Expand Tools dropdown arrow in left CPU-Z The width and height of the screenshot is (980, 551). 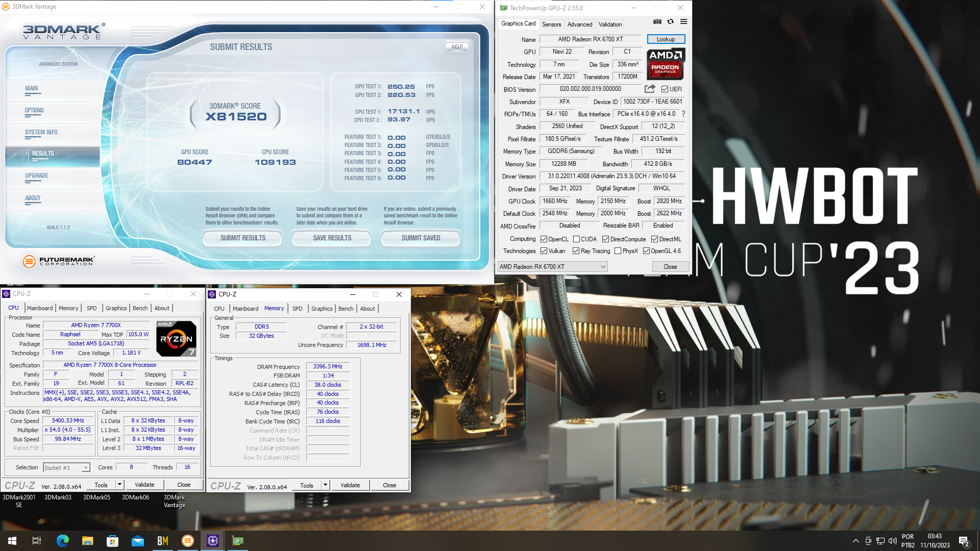tap(119, 485)
